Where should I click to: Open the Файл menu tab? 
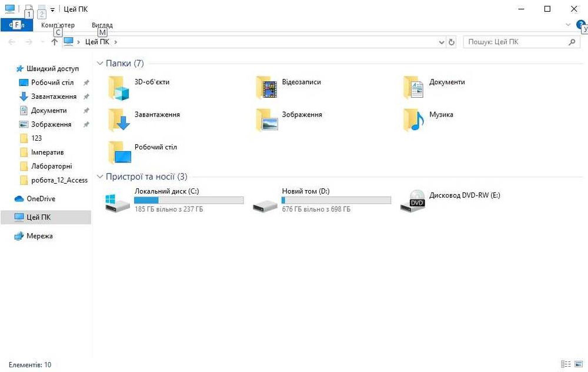coord(16,25)
